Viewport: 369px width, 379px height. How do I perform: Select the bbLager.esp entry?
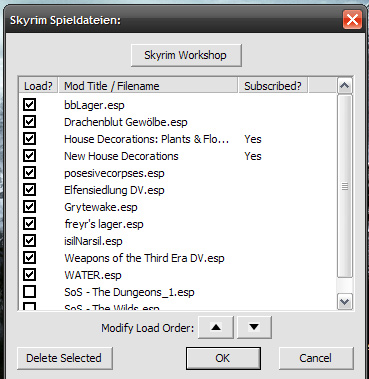click(94, 105)
